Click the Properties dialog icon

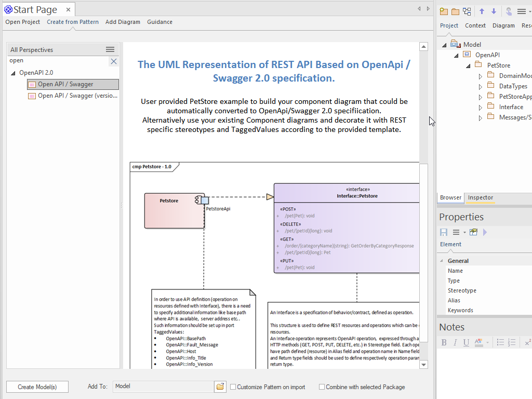[473, 232]
